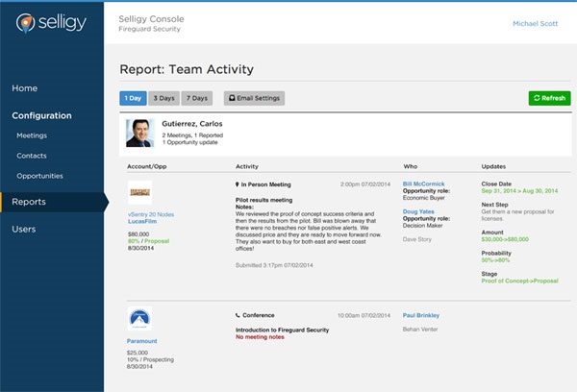Click the red 'No meeting notes' text
The width and height of the screenshot is (577, 392).
pyautogui.click(x=260, y=337)
